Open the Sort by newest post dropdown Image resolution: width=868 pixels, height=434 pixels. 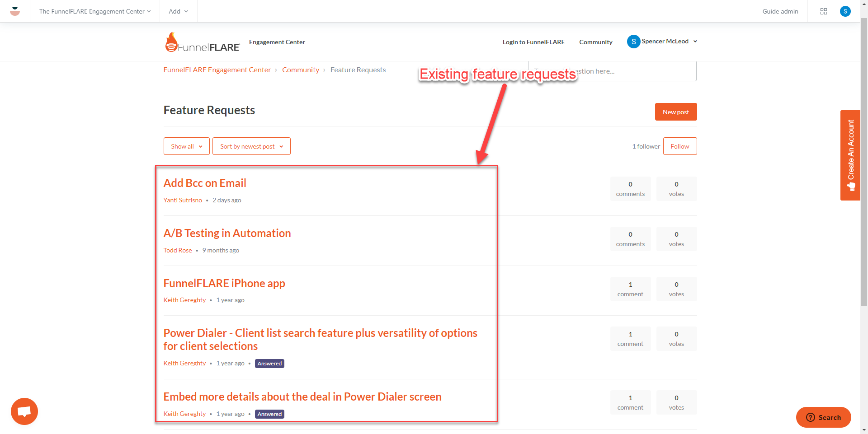(x=251, y=146)
